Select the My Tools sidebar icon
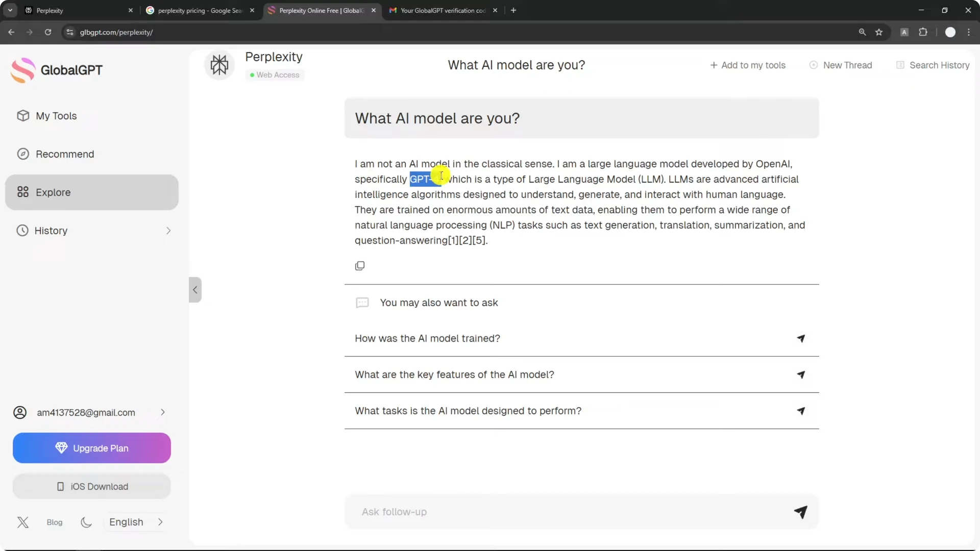This screenshot has height=551, width=980. [x=22, y=116]
